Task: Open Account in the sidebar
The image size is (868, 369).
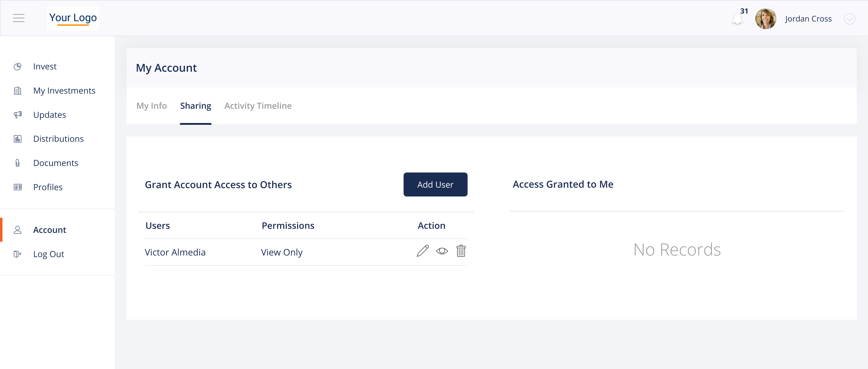Action: (50, 230)
